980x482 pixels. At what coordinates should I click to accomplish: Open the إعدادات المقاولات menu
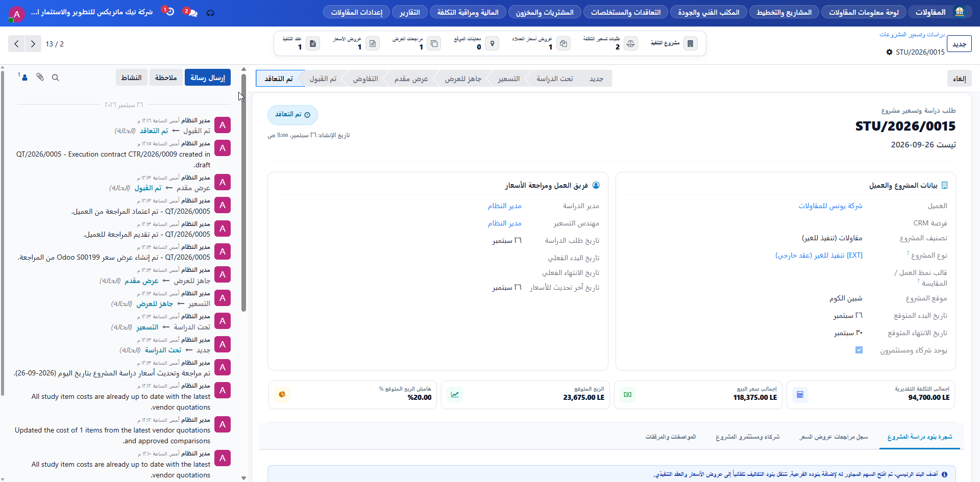point(357,12)
